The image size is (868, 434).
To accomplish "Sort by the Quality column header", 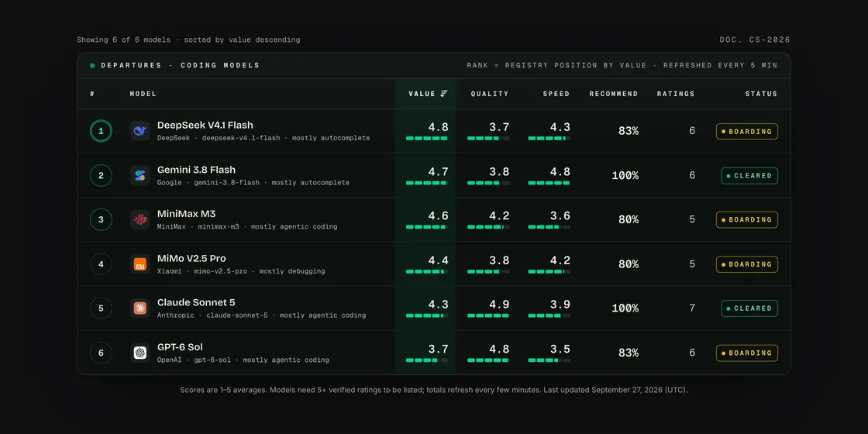I will coord(489,94).
